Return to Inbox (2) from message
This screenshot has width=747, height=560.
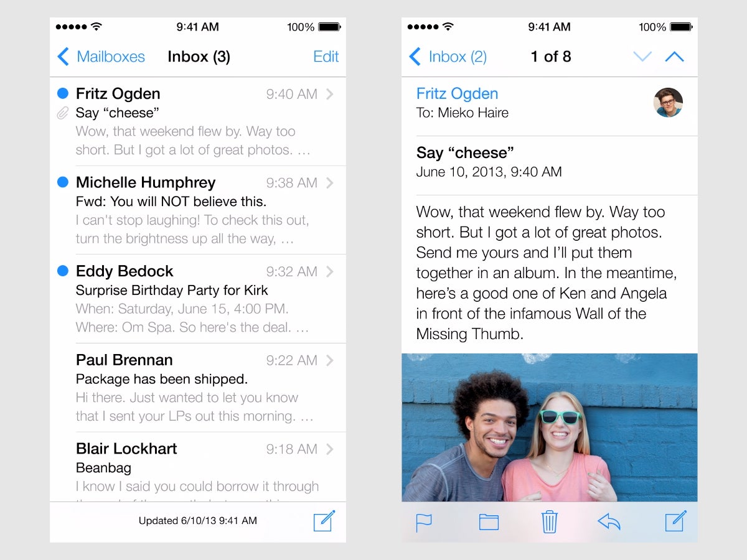tap(448, 57)
